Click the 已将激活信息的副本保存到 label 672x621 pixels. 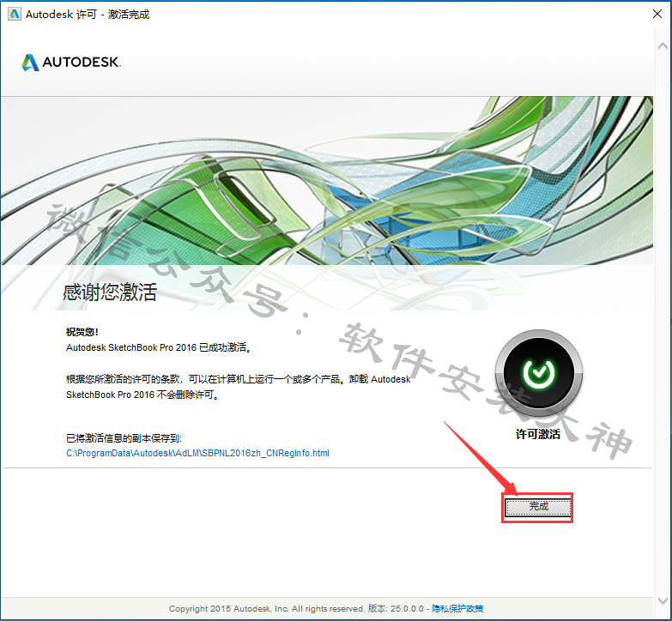[x=124, y=438]
